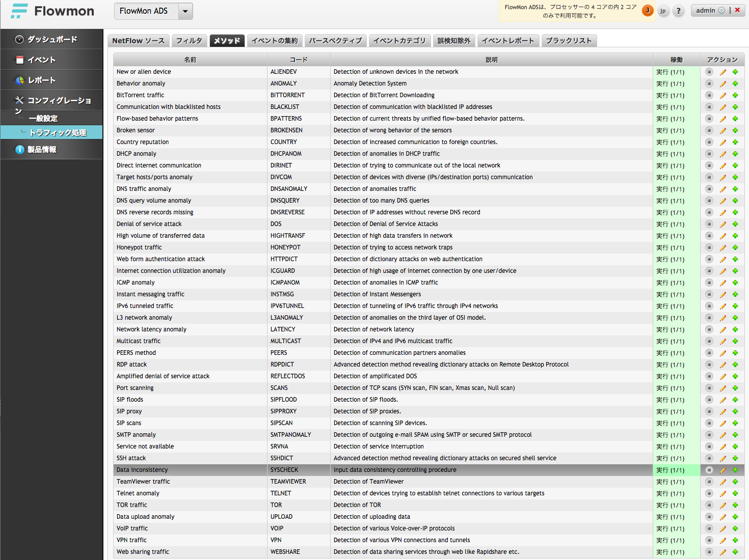The image size is (749, 560).
Task: Toggle stop button for DNS traffic anomaly
Action: point(709,189)
